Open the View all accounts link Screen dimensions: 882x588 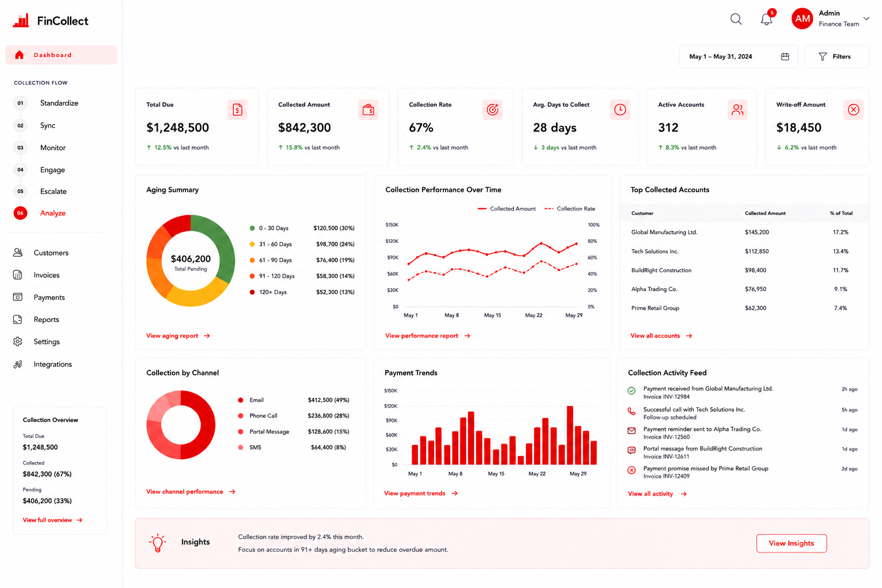click(661, 336)
